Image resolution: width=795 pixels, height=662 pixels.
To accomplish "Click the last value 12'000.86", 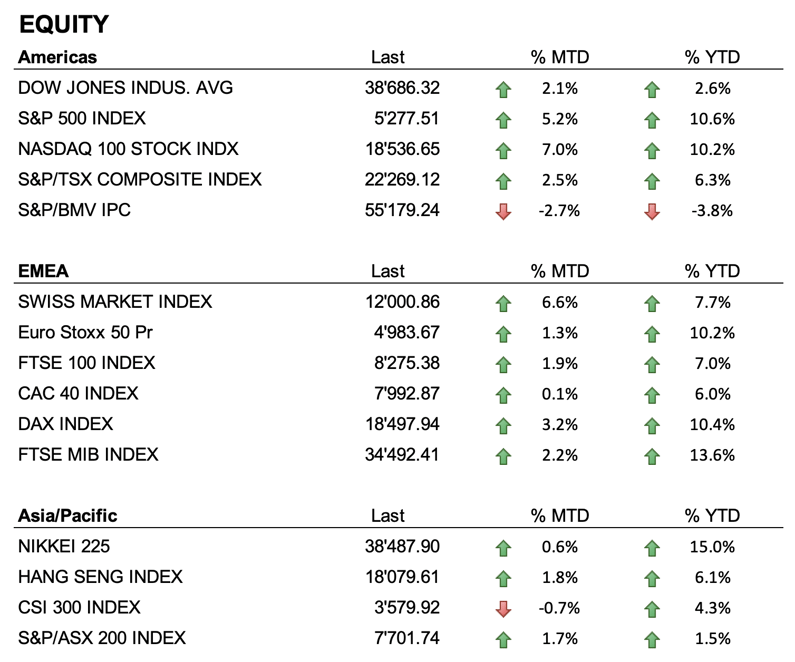I will 402,302.
